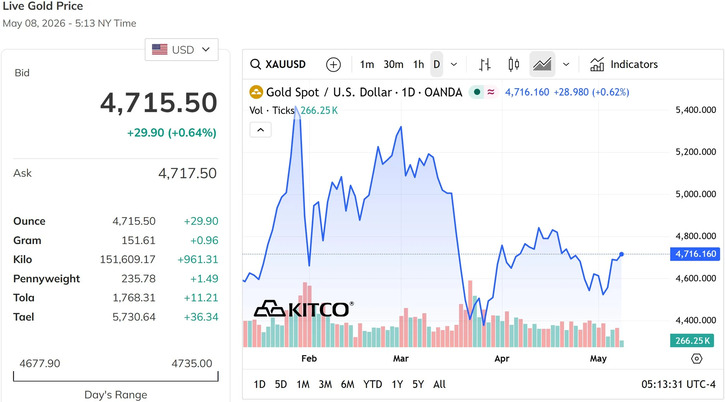Image resolution: width=725 pixels, height=402 pixels.
Task: Add a symbol with the plus circle icon
Action: [333, 64]
